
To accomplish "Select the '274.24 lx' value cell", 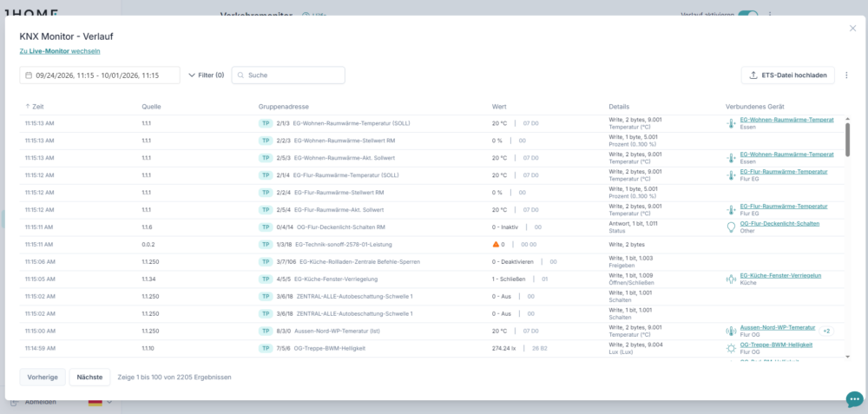I will coord(504,349).
